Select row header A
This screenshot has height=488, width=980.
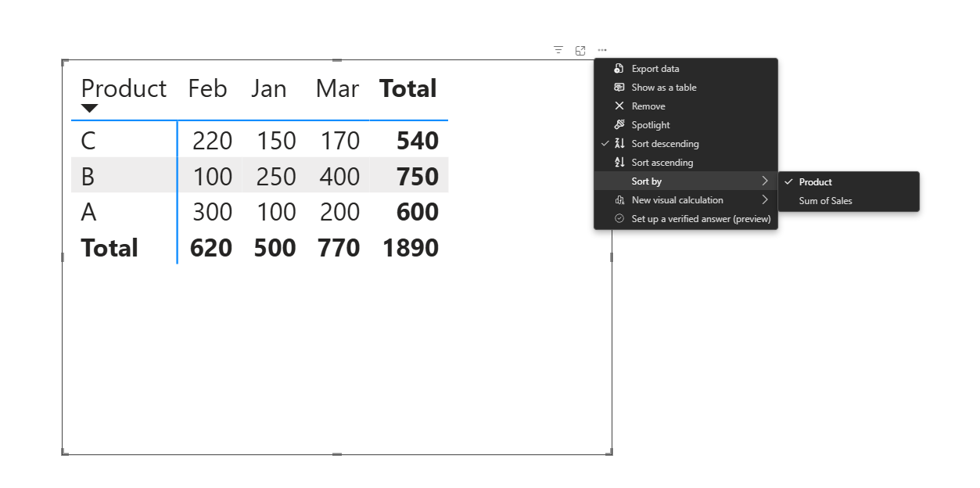[88, 212]
